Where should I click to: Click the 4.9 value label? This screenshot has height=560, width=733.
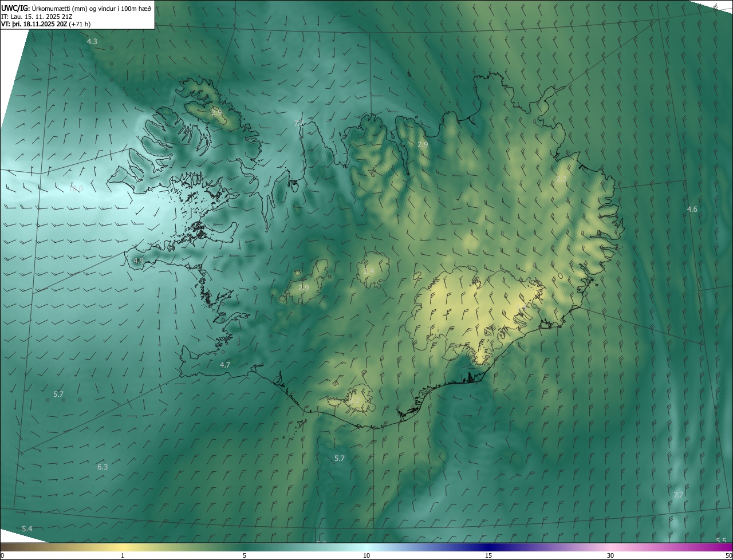click(138, 261)
